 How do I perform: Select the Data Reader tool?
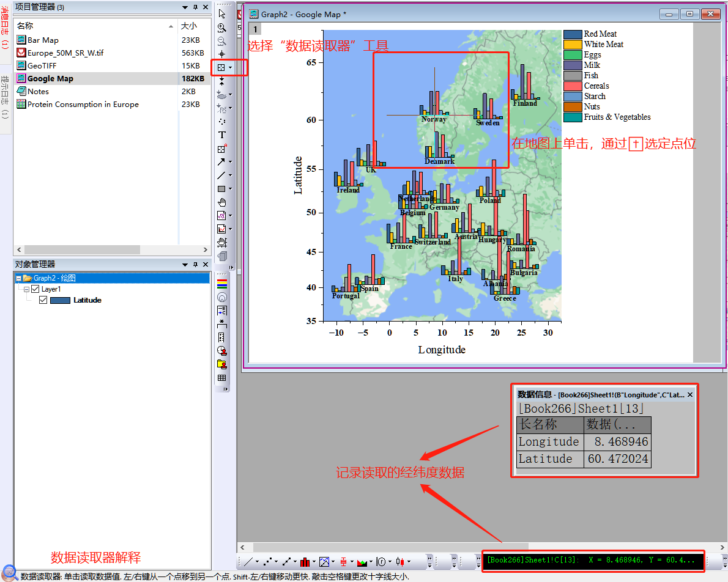(x=221, y=67)
